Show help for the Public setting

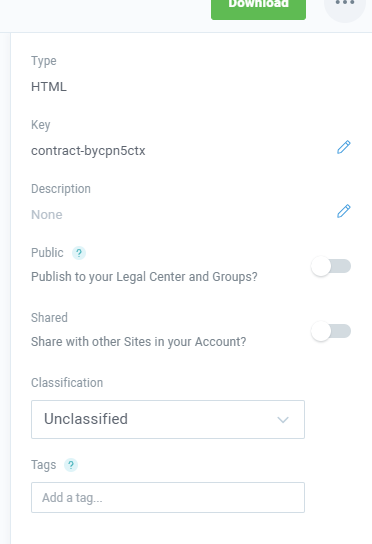[79, 253]
